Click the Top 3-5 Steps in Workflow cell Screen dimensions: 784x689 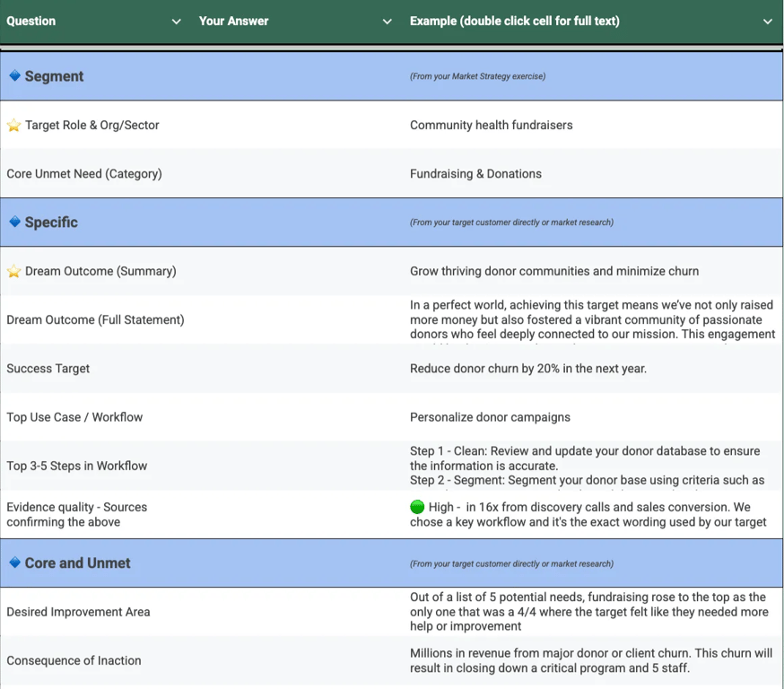point(77,466)
